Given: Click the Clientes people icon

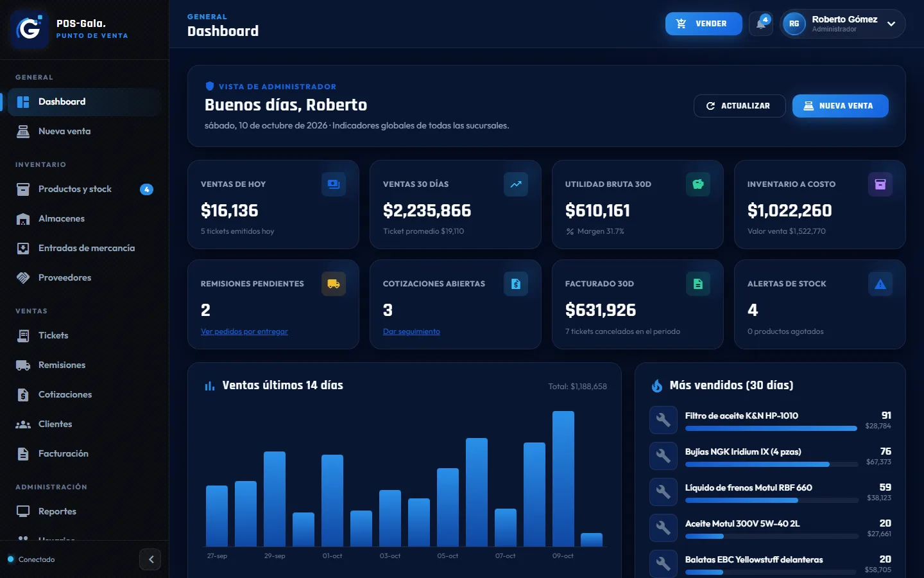Looking at the screenshot, I should coord(23,424).
